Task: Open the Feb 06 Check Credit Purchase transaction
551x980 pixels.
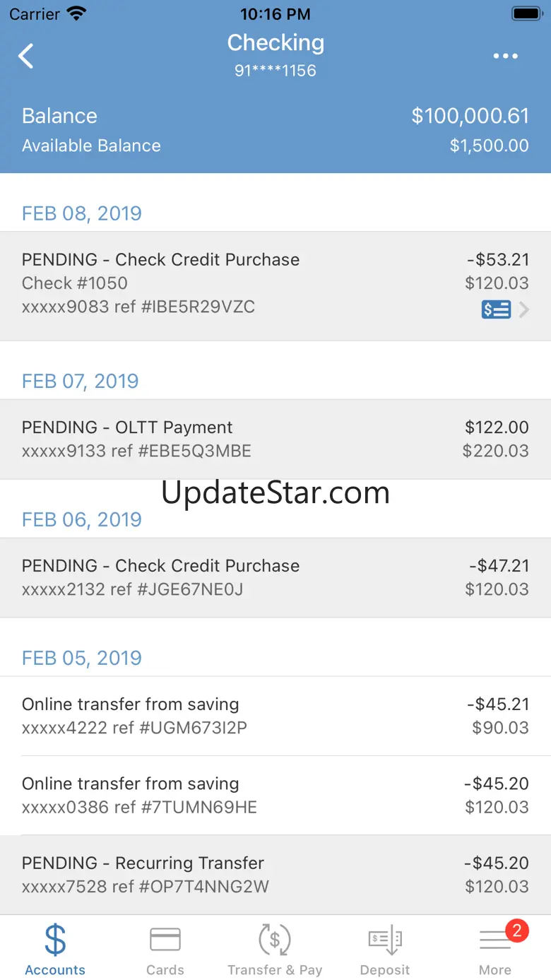Action: click(275, 577)
